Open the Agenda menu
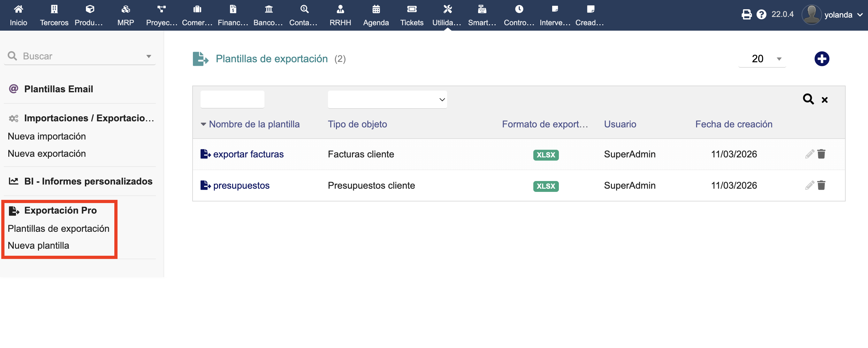The image size is (868, 348). point(376,16)
